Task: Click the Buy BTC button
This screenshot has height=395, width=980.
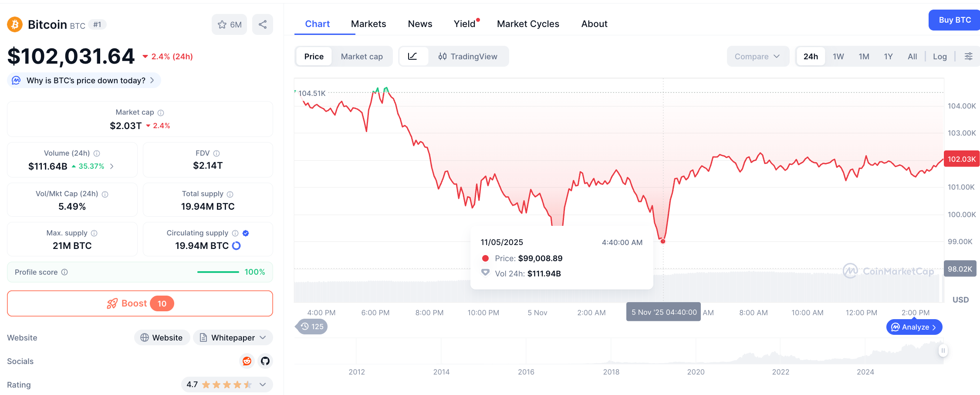Action: tap(954, 20)
